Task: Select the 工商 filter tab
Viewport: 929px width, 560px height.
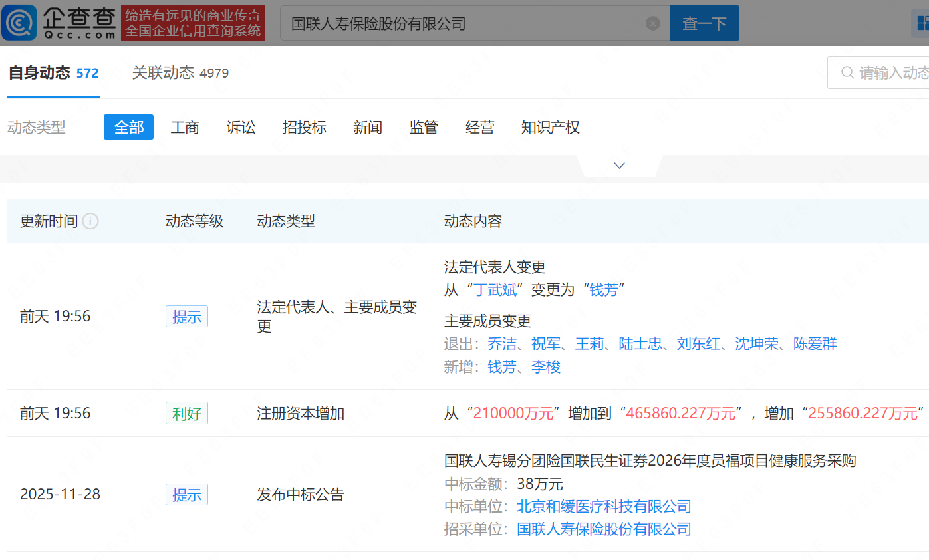Action: (185, 128)
